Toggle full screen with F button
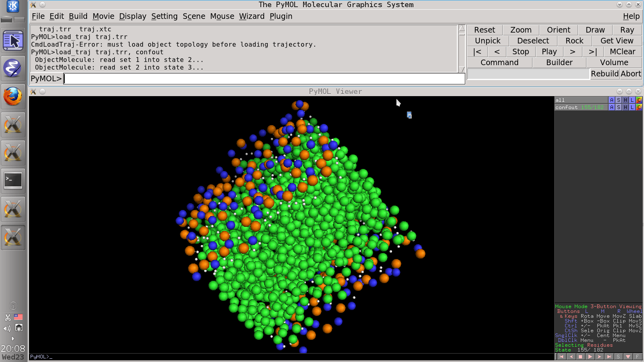 [x=637, y=357]
